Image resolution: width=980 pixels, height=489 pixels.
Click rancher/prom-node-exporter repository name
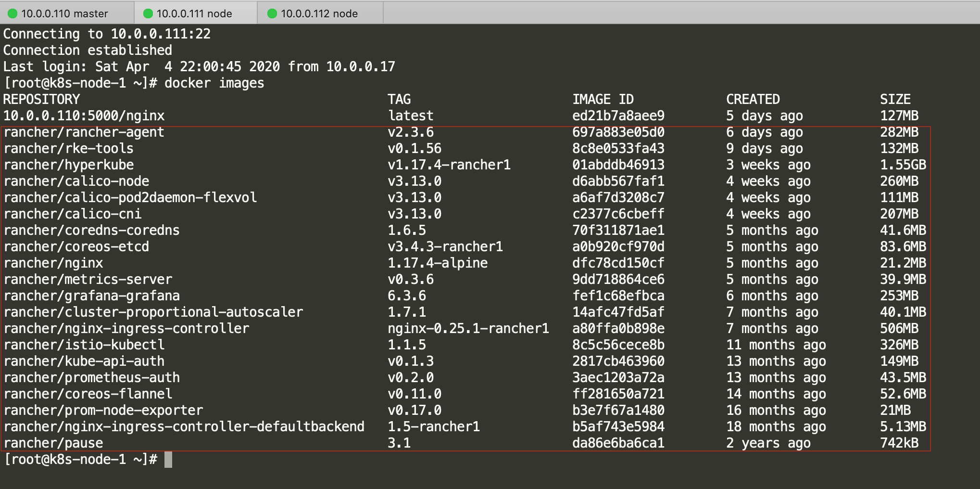click(x=103, y=411)
